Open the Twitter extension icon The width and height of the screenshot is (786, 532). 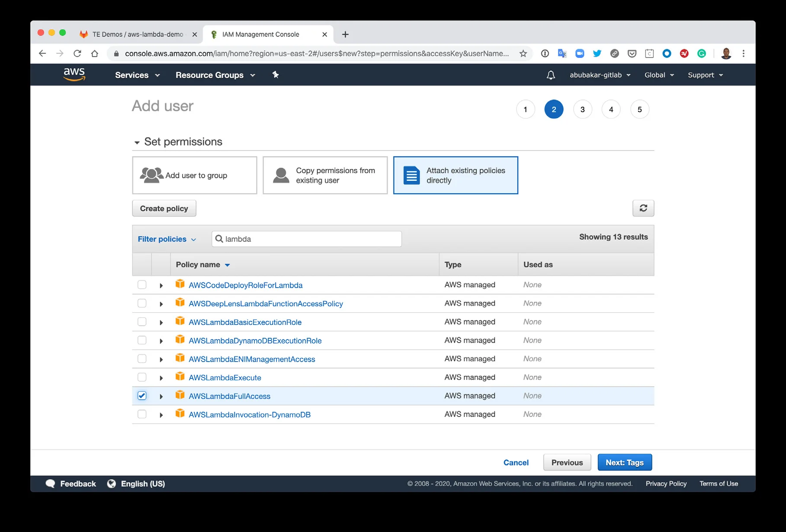[x=597, y=54]
